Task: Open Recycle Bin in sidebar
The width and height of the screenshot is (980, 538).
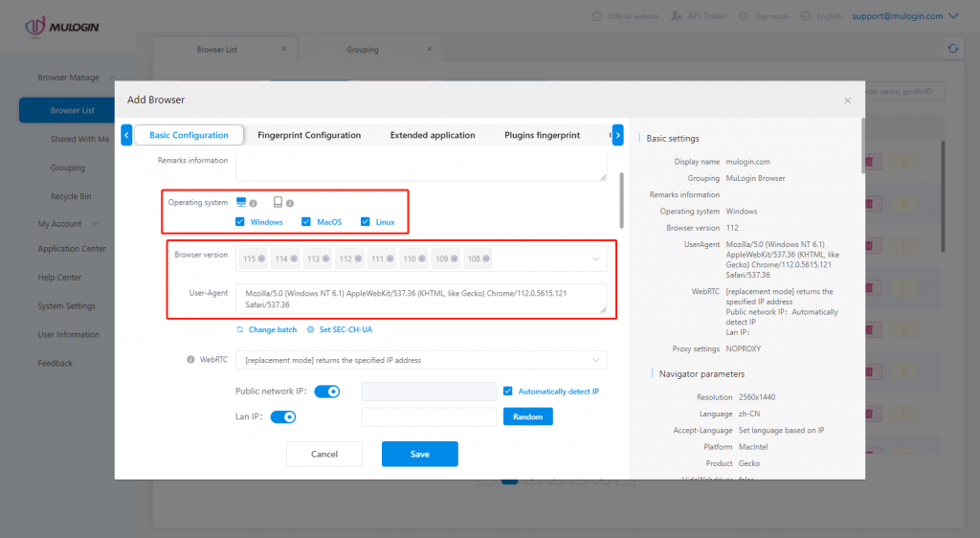Action: [x=71, y=196]
